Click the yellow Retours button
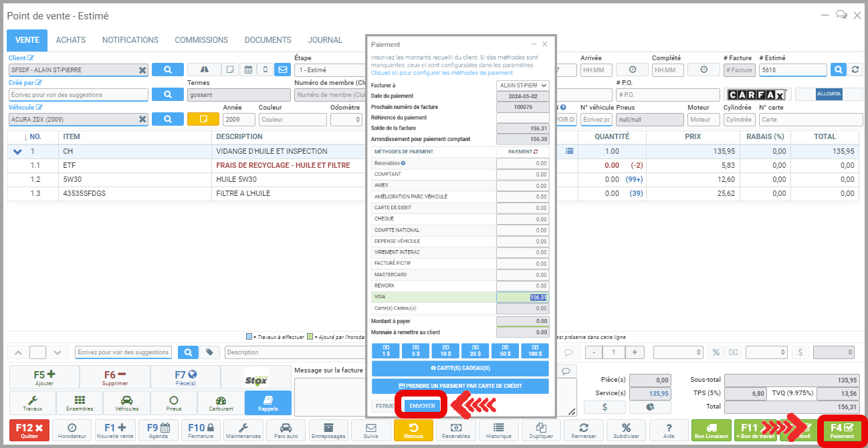Viewport: 868px width, 448px height. click(413, 431)
